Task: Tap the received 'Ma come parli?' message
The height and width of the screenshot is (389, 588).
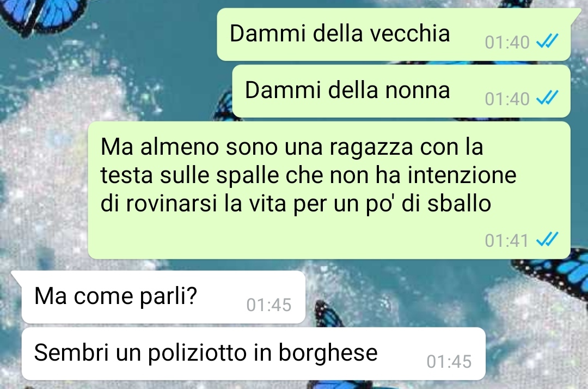Action: point(163,297)
